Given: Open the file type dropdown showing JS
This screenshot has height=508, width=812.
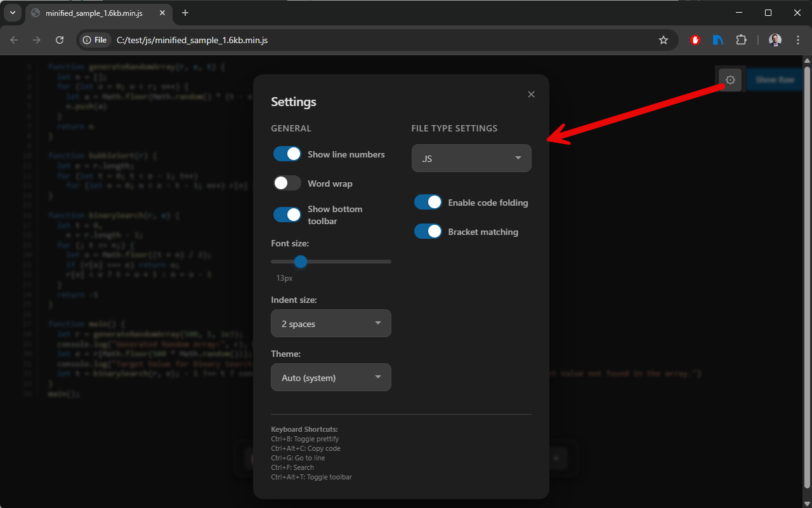Looking at the screenshot, I should [x=471, y=157].
